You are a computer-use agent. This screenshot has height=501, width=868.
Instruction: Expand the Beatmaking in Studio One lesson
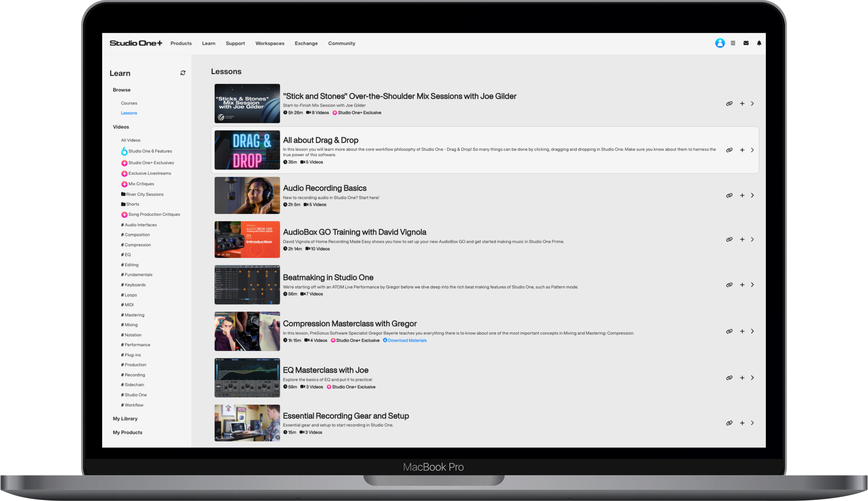click(x=752, y=284)
